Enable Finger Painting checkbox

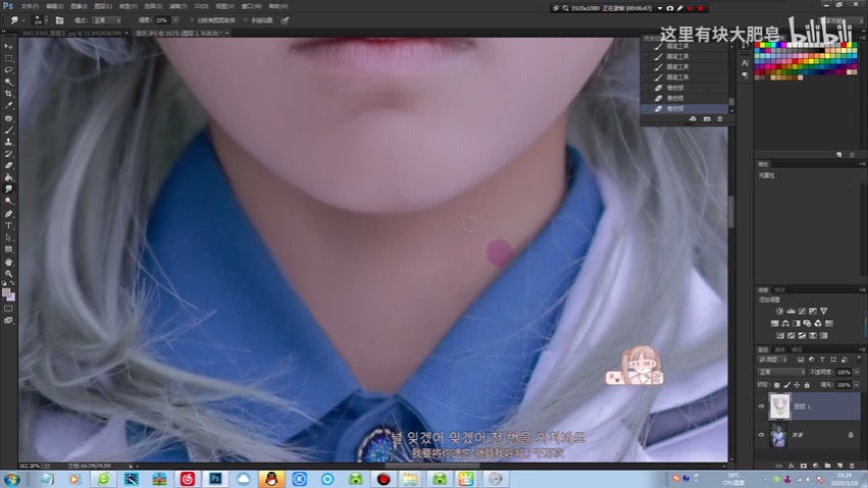pos(245,21)
